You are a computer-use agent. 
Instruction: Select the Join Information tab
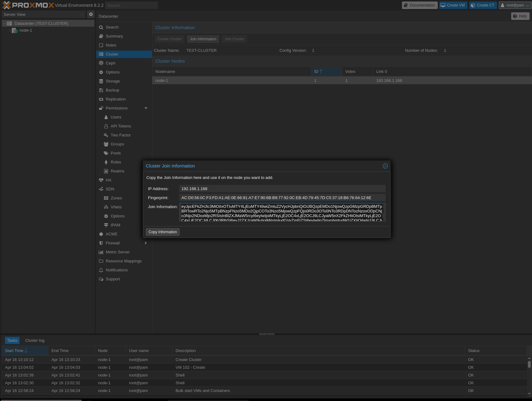pos(203,39)
